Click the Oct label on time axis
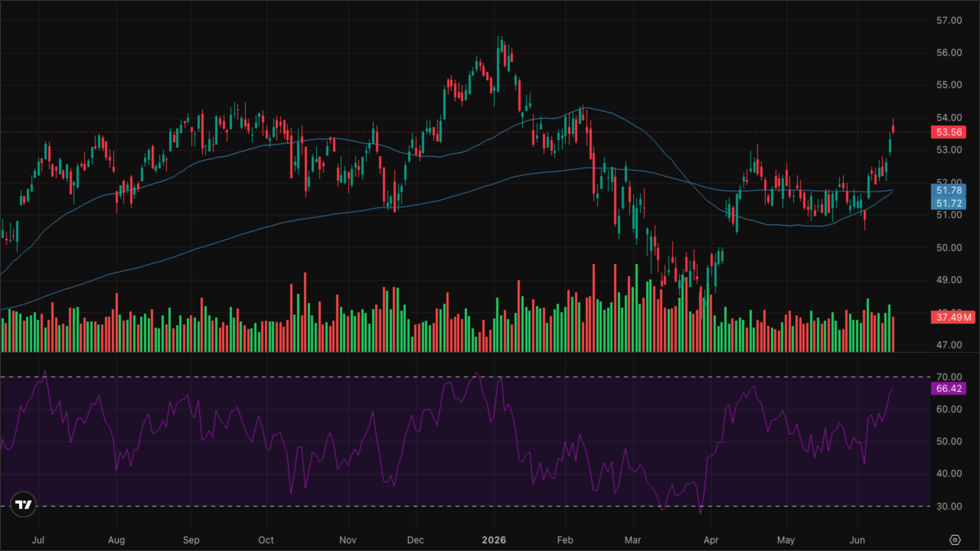Image resolution: width=980 pixels, height=551 pixels. pos(266,540)
